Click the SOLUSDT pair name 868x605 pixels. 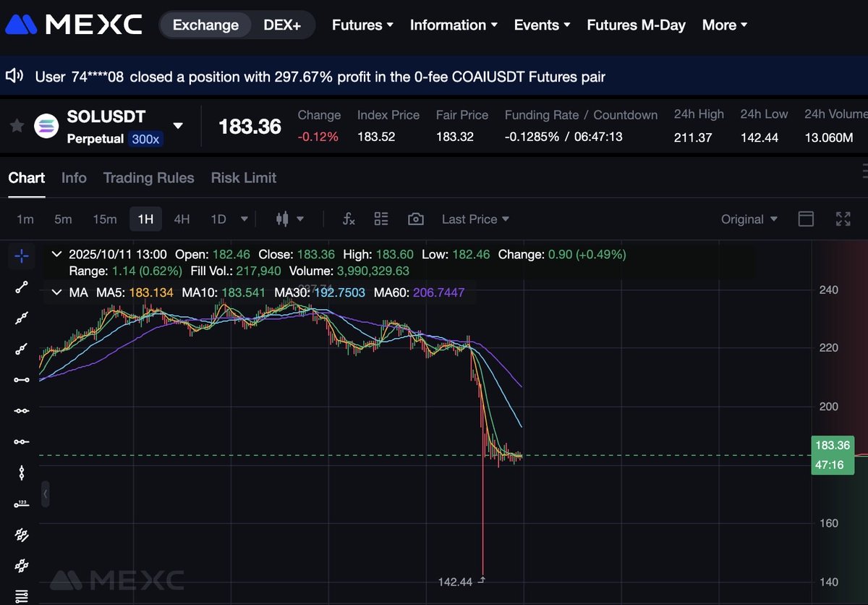[106, 117]
